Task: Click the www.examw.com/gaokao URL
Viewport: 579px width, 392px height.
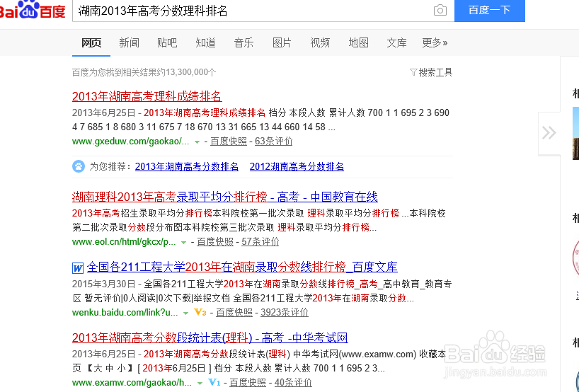Action: coord(132,383)
